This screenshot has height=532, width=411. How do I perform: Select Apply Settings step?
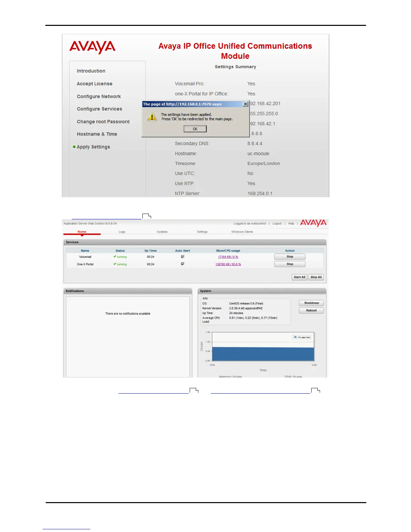(93, 147)
